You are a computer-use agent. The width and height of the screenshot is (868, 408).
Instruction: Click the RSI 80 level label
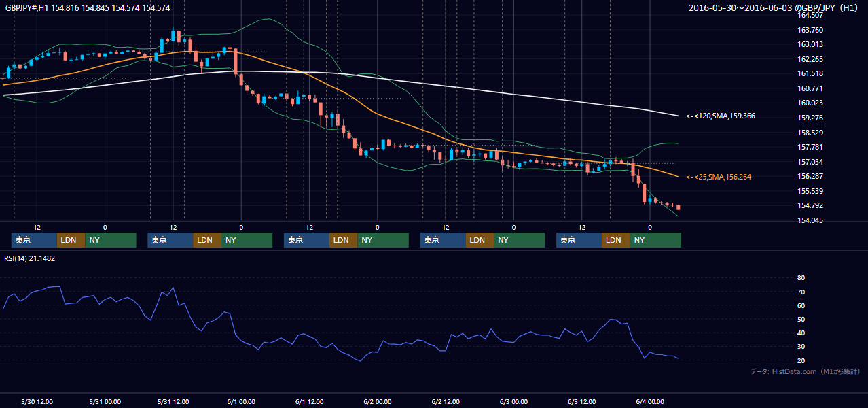click(x=801, y=278)
